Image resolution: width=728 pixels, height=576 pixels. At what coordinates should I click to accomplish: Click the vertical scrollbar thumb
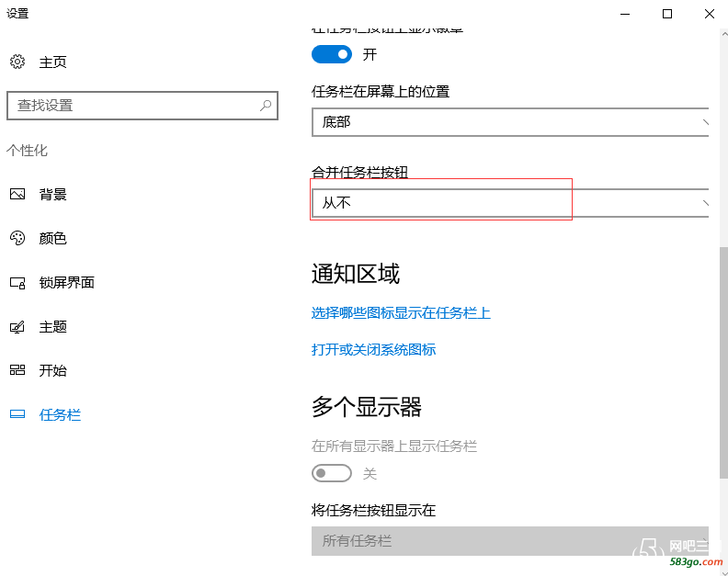click(x=723, y=362)
